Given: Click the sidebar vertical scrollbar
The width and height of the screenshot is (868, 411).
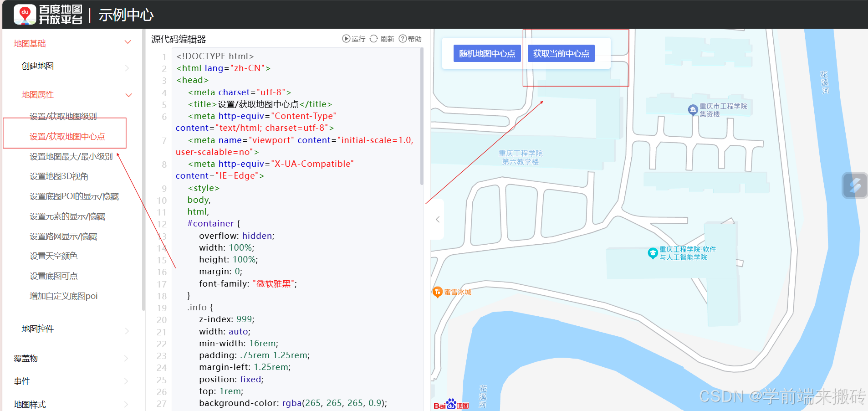Looking at the screenshot, I should (143, 170).
